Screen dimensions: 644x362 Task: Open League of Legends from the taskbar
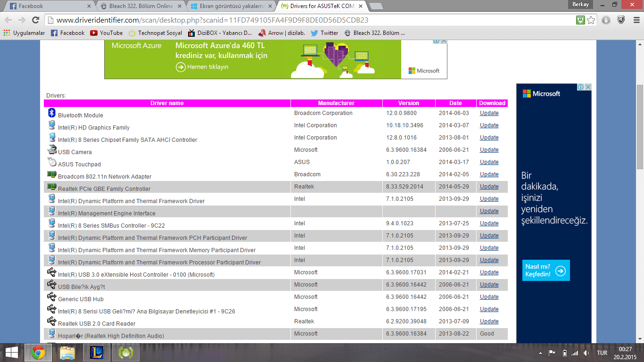[96, 353]
